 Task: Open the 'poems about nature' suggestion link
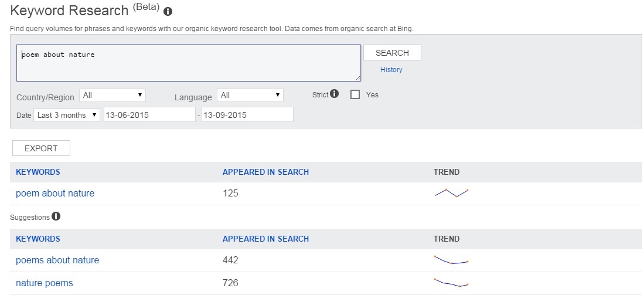(x=57, y=260)
